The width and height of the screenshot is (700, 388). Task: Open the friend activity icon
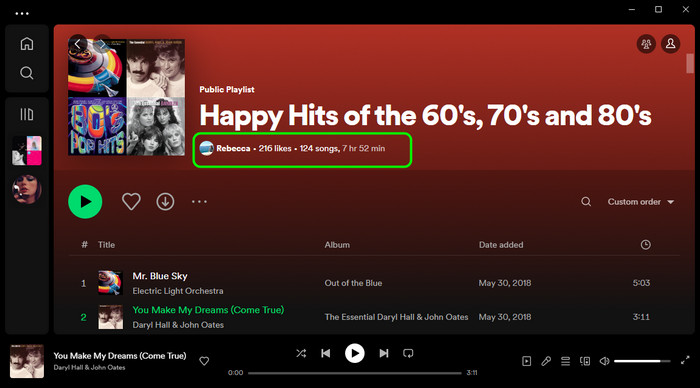pos(646,44)
